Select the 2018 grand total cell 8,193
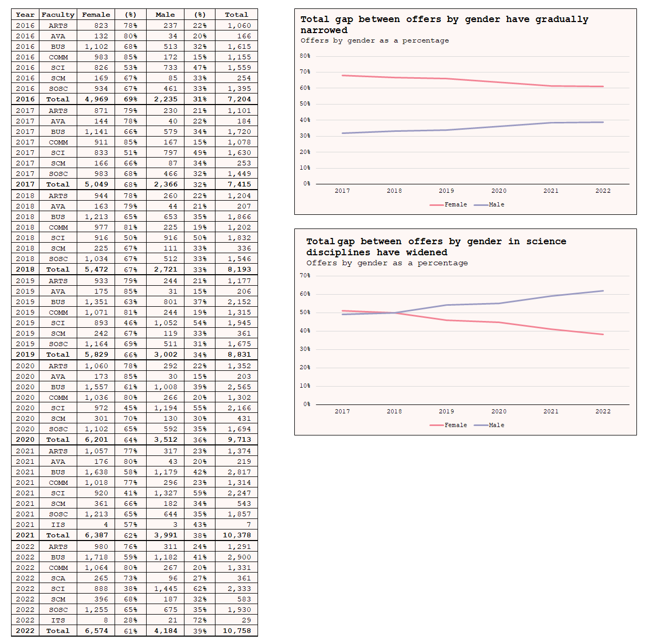Viewport: 648px width, 644px height. coord(236,269)
